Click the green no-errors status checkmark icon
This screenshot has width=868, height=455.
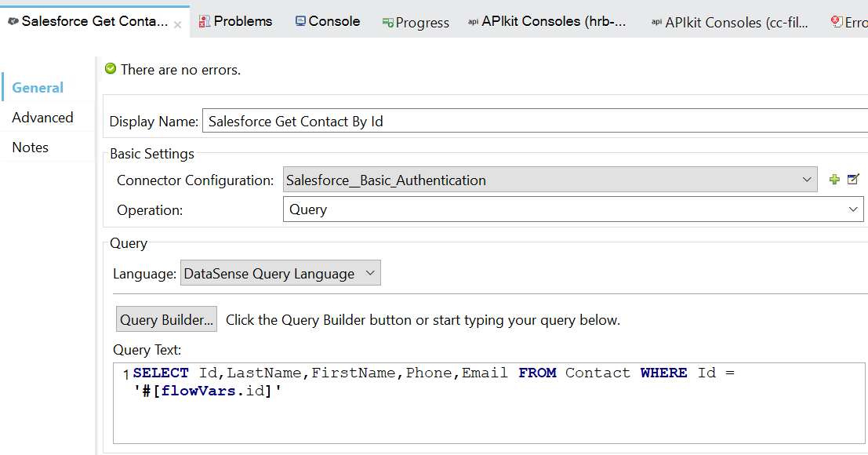click(x=111, y=69)
